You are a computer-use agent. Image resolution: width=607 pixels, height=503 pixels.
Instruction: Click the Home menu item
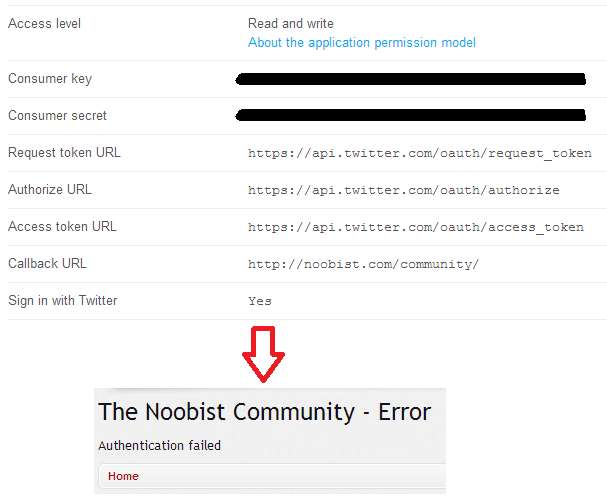123,476
